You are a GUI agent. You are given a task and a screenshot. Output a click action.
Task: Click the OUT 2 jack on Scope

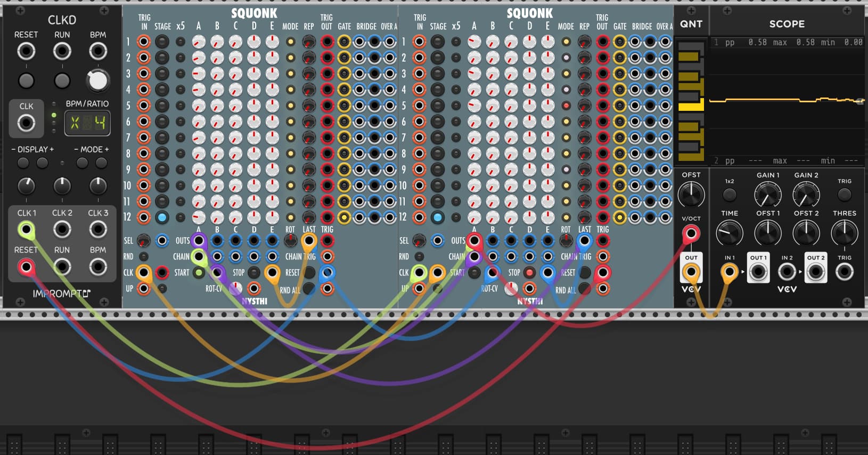click(x=815, y=272)
